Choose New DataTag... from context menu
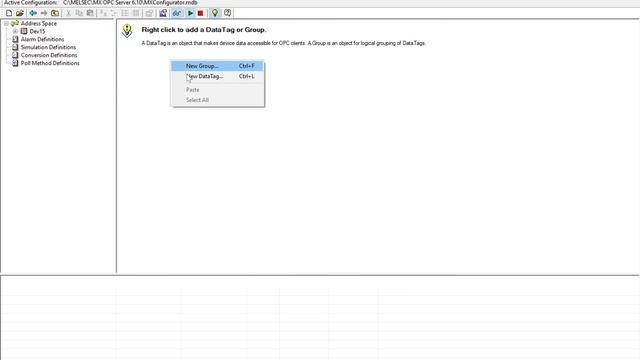 [217, 76]
